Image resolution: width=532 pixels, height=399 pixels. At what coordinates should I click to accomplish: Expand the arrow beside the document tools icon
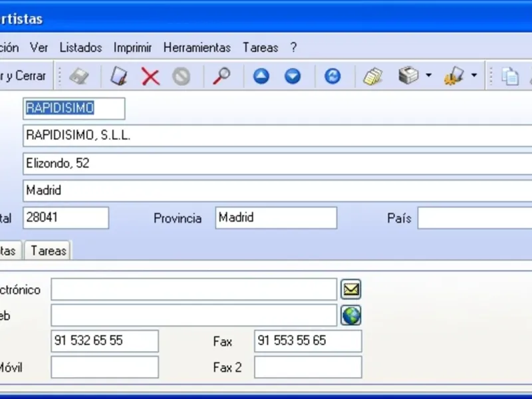click(474, 75)
